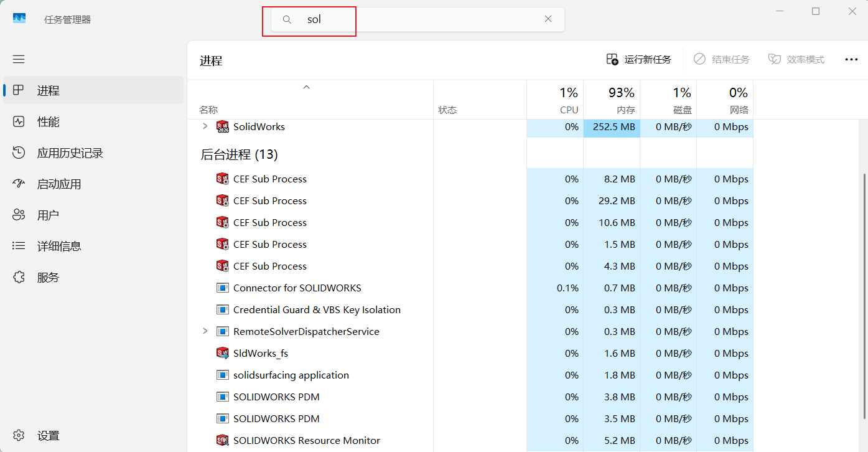Click the SOLIDWORKS PDM icon using 3.5 MB
The image size is (868, 452).
click(222, 418)
